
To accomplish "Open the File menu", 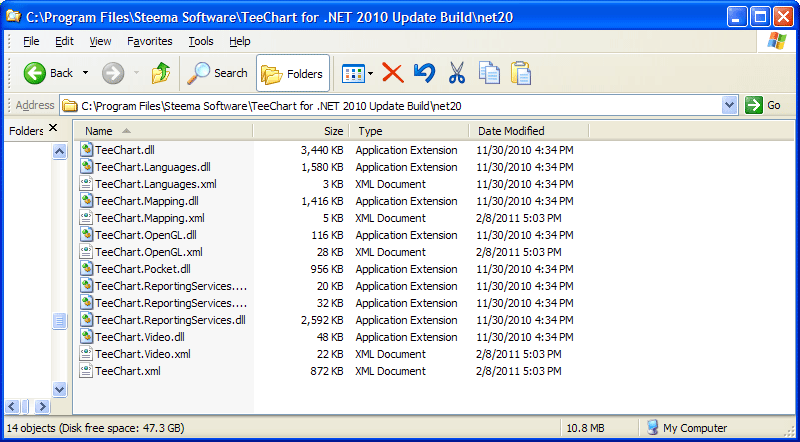I will [31, 41].
